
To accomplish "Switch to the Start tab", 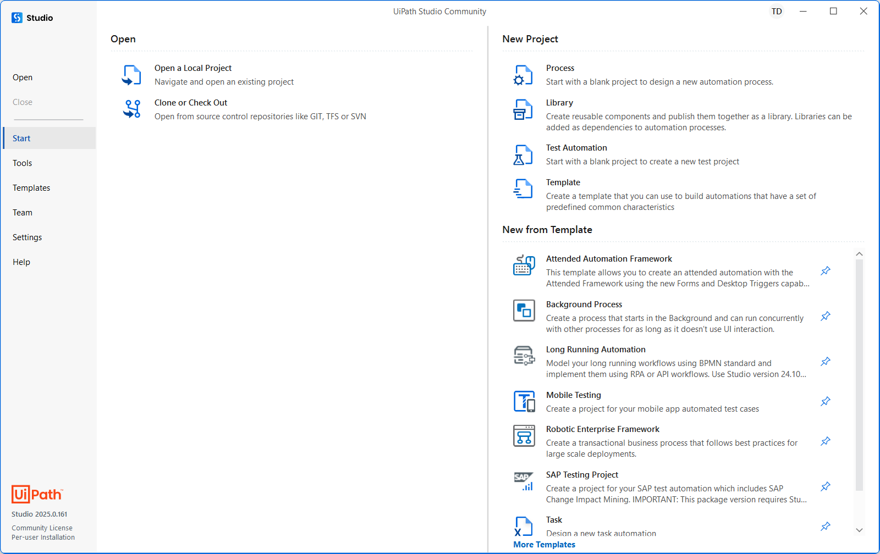I will 48,138.
